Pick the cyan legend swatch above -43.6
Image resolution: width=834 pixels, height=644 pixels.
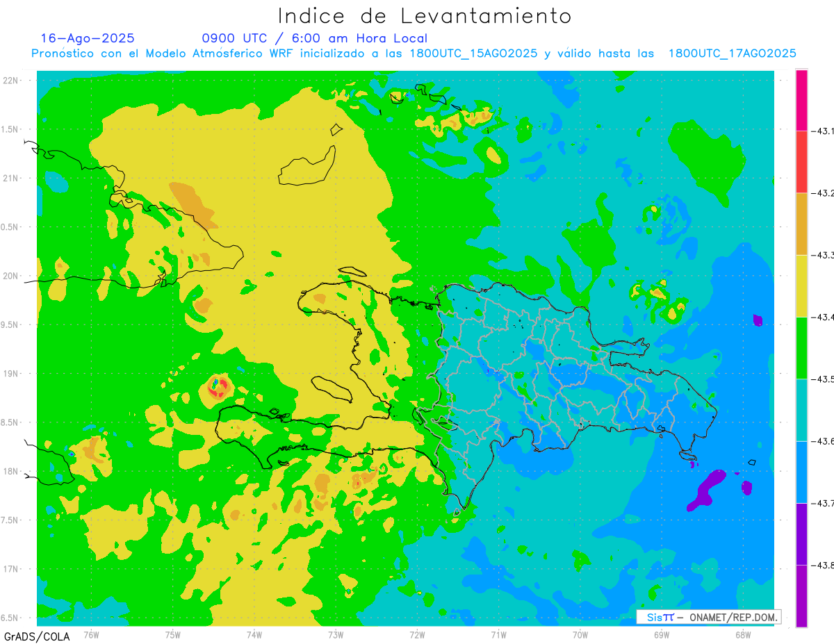pyautogui.click(x=801, y=410)
